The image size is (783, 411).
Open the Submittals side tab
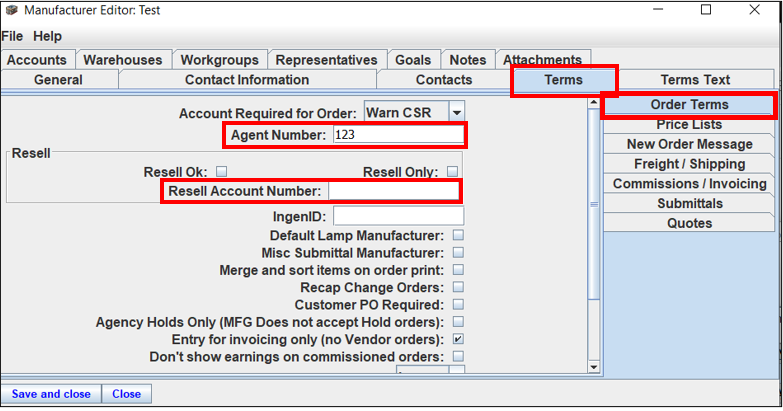coord(689,204)
